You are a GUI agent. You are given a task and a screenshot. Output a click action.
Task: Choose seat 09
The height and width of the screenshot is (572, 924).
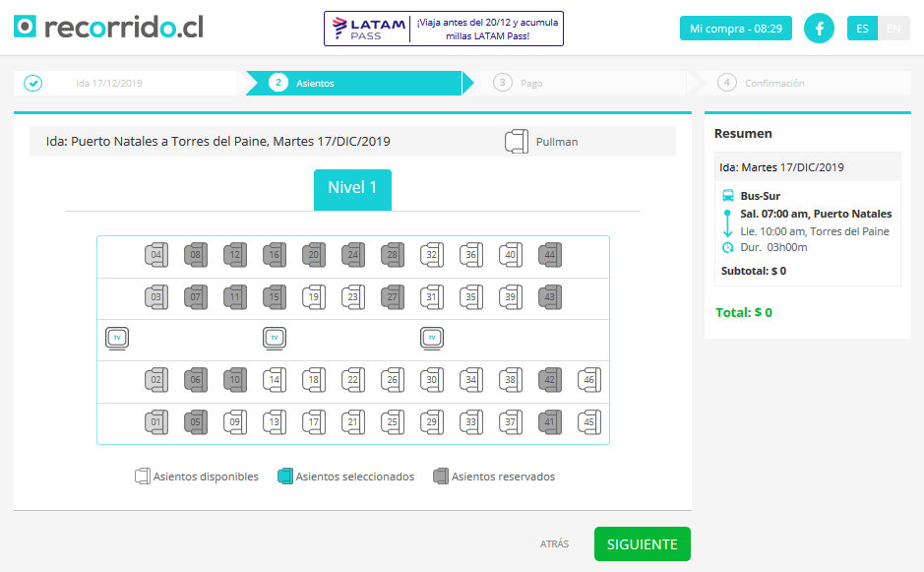(235, 422)
